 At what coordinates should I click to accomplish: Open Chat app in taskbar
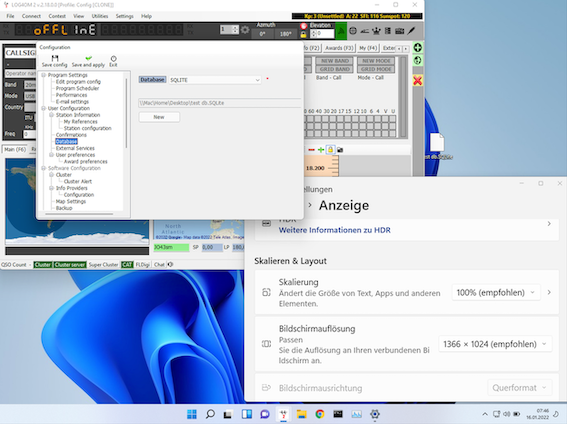click(x=265, y=414)
